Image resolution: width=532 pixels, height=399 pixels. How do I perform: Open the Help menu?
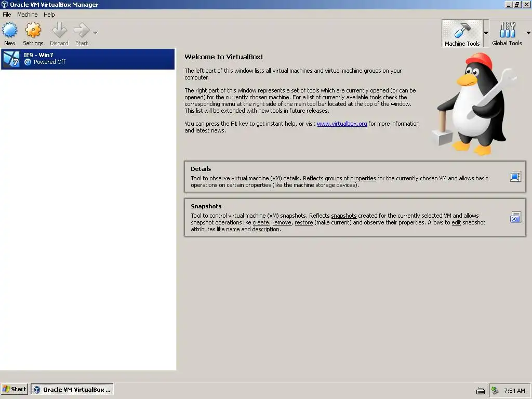[49, 15]
